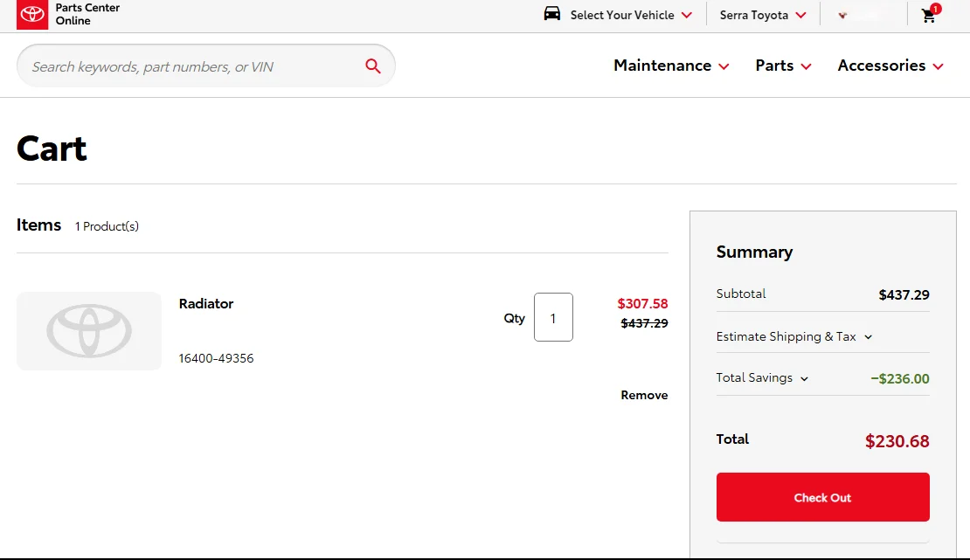Open the Parts menu
The image size is (970, 560).
[x=783, y=66]
